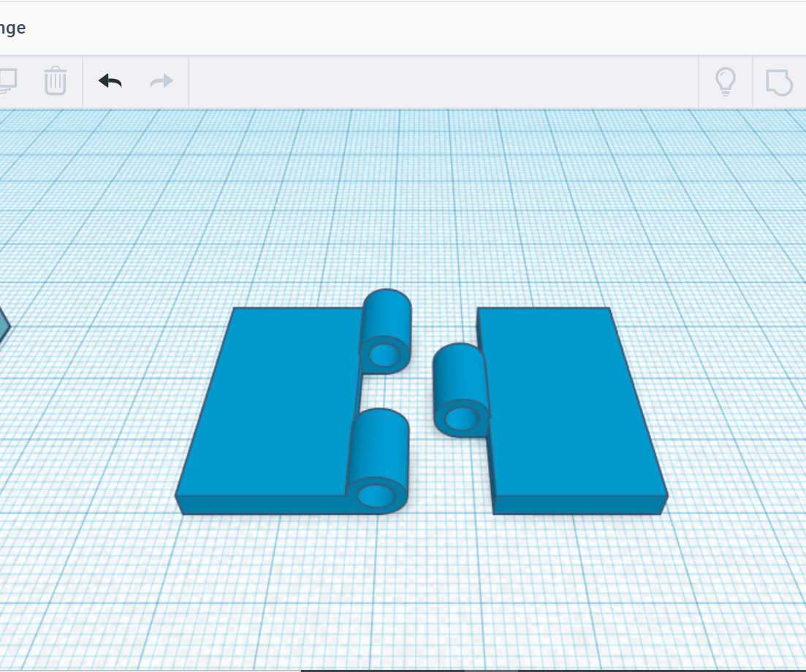Toggle hidden objects with the lightbulb
This screenshot has height=672, width=806.
pos(725,82)
